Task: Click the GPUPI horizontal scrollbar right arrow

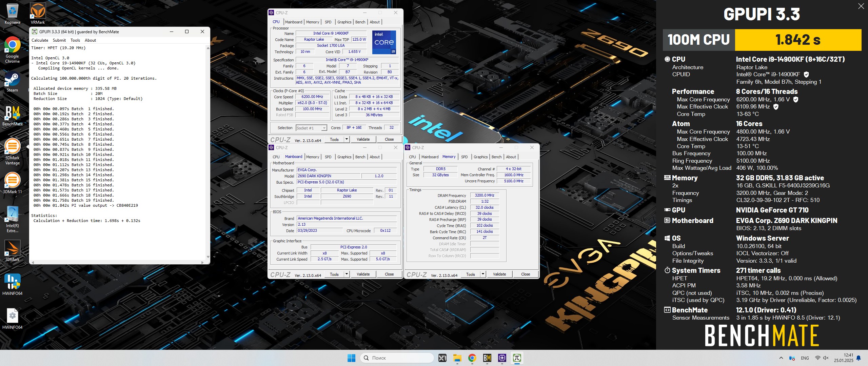Action: 202,262
